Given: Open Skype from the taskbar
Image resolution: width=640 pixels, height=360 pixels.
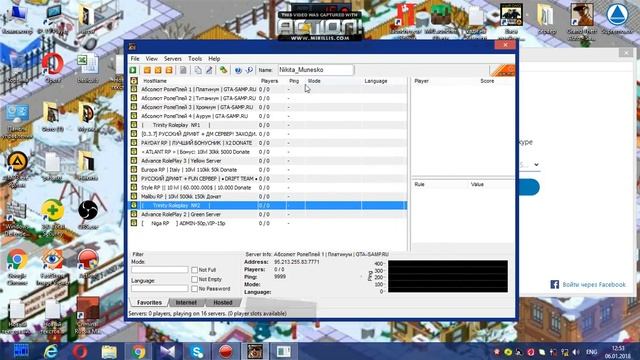Looking at the screenshot, I should click(197, 351).
